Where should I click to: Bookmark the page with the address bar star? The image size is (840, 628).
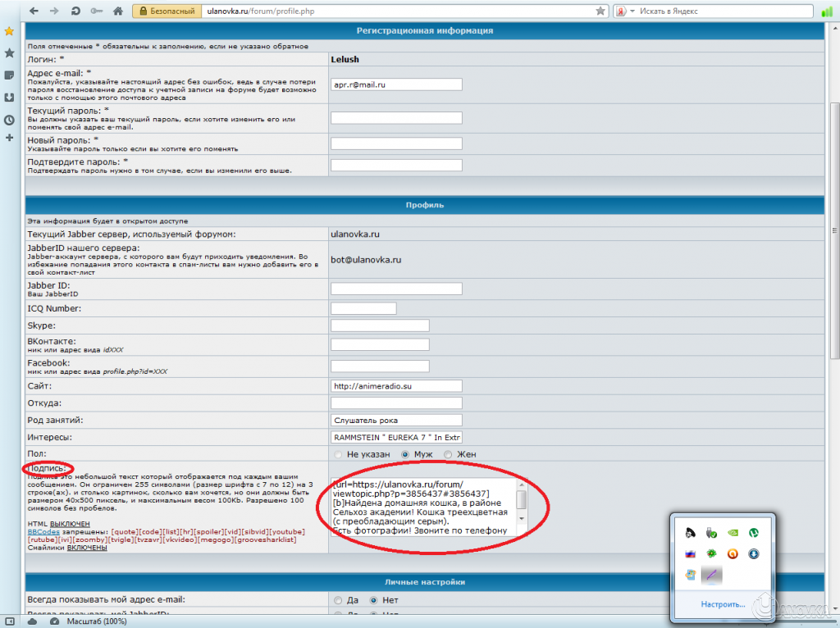pyautogui.click(x=600, y=11)
